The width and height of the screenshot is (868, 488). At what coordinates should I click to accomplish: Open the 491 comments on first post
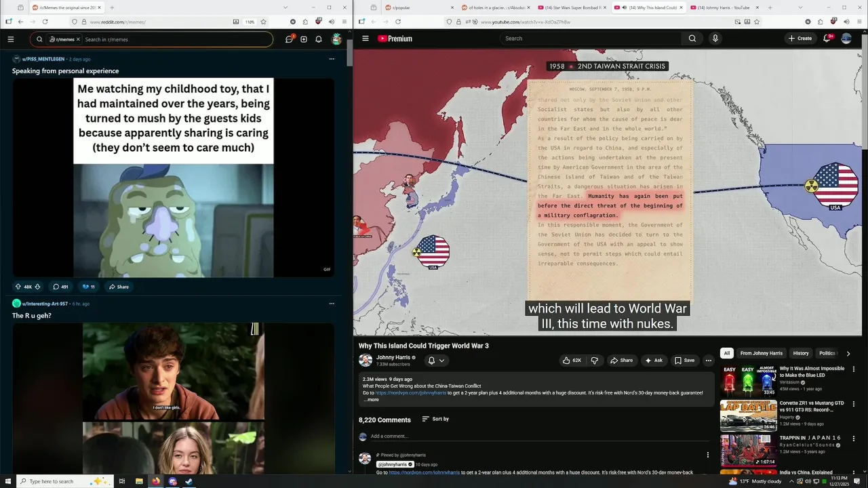(60, 287)
